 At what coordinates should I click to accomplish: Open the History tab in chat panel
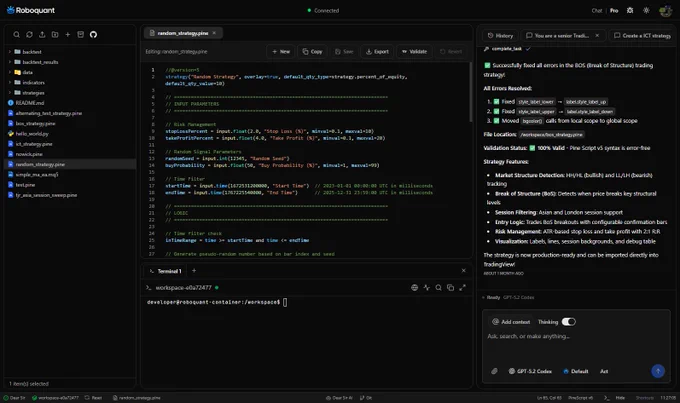[500, 36]
